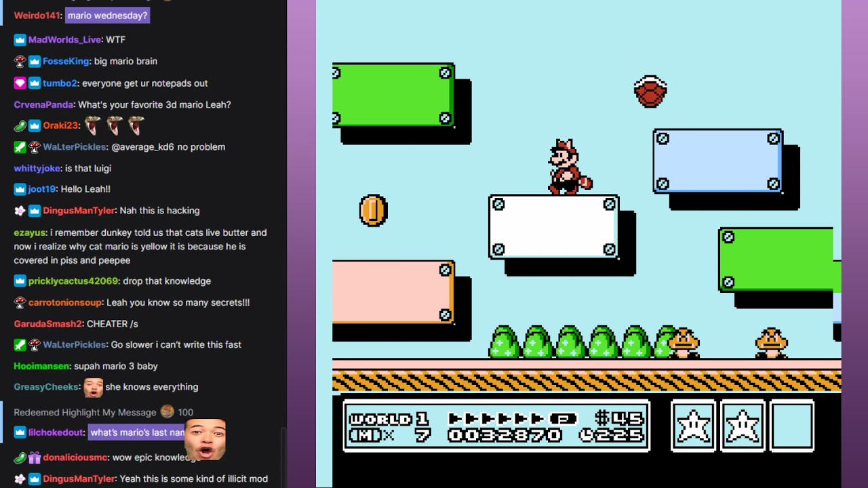The image size is (868, 488).
Task: Click mushroom badge on '@average_kd6 no problem' row
Action: coord(34,147)
